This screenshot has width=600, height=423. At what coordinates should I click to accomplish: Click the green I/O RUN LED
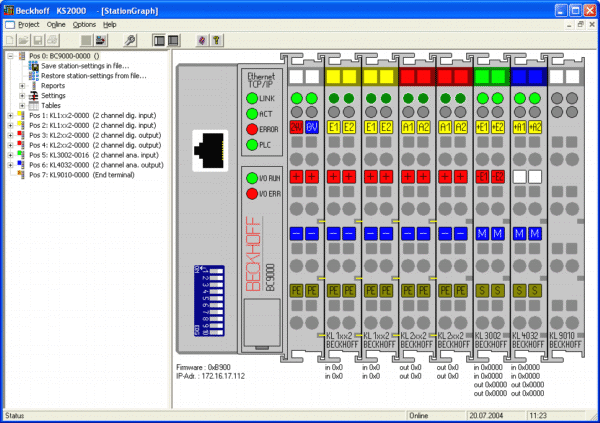(x=252, y=178)
